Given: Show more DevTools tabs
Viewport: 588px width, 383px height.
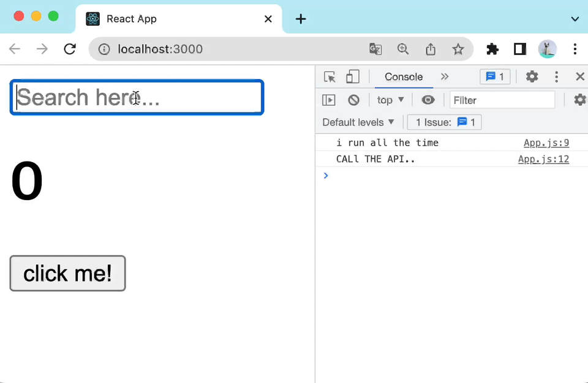Looking at the screenshot, I should pyautogui.click(x=445, y=77).
